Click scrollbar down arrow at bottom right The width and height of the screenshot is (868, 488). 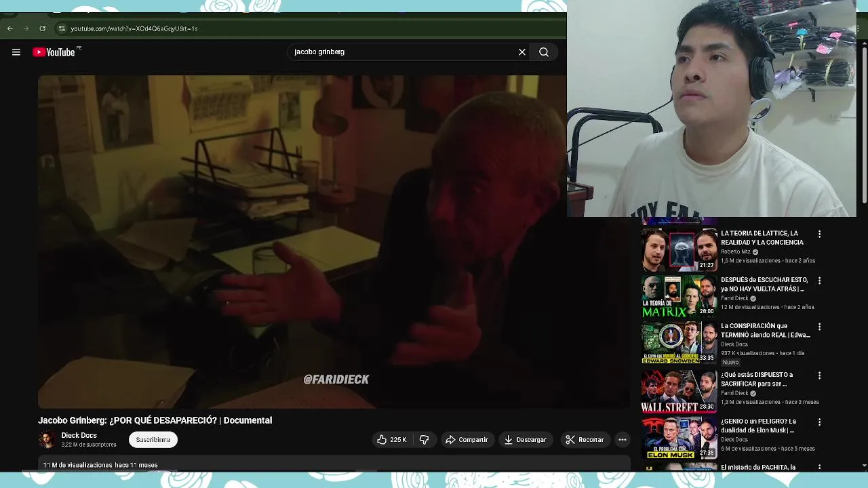coord(864,466)
